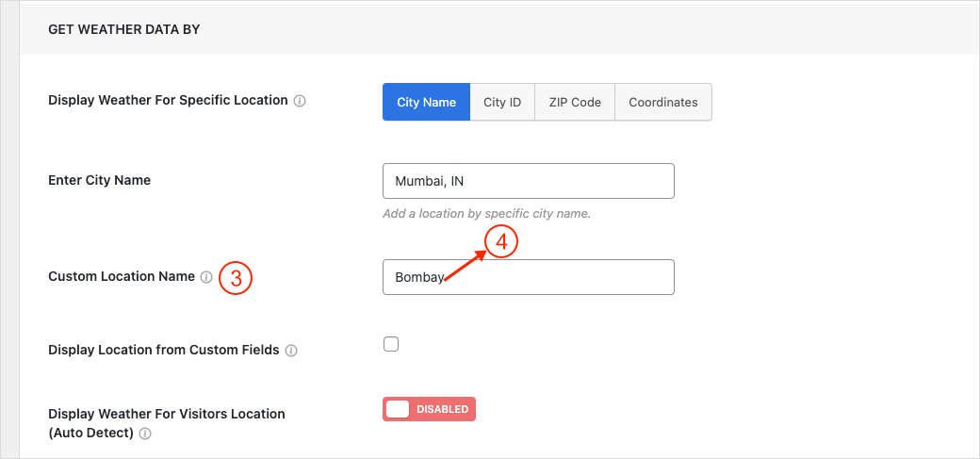Click info icon beside Display Location from Custom Fields
The width and height of the screenshot is (980, 459).
[x=291, y=351]
